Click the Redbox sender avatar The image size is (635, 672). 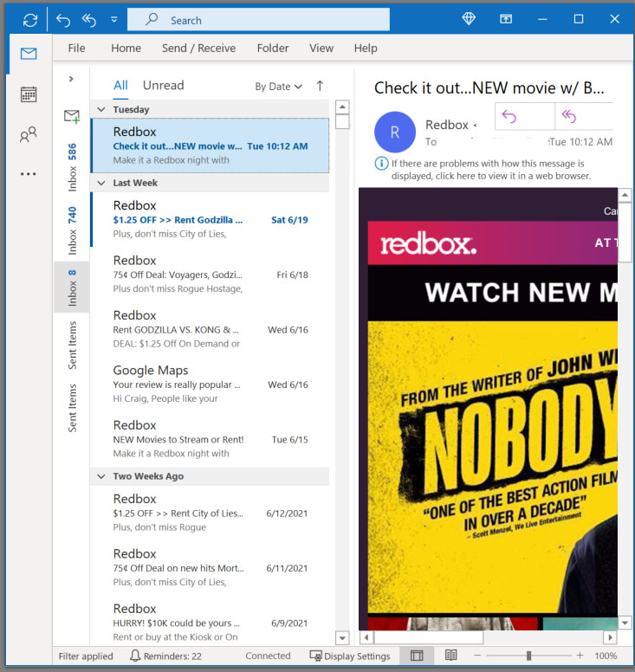(395, 132)
